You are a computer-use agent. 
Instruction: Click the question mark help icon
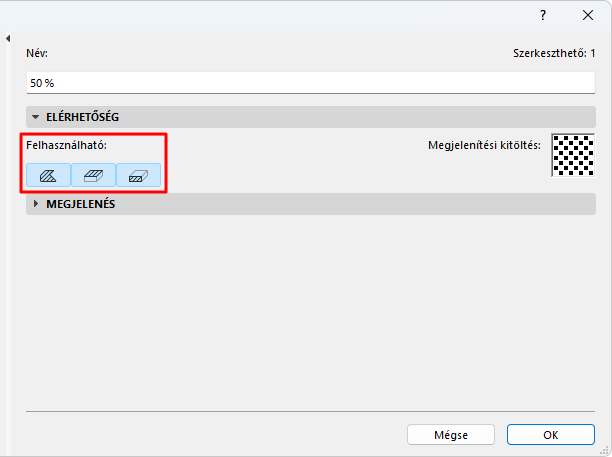pyautogui.click(x=543, y=15)
